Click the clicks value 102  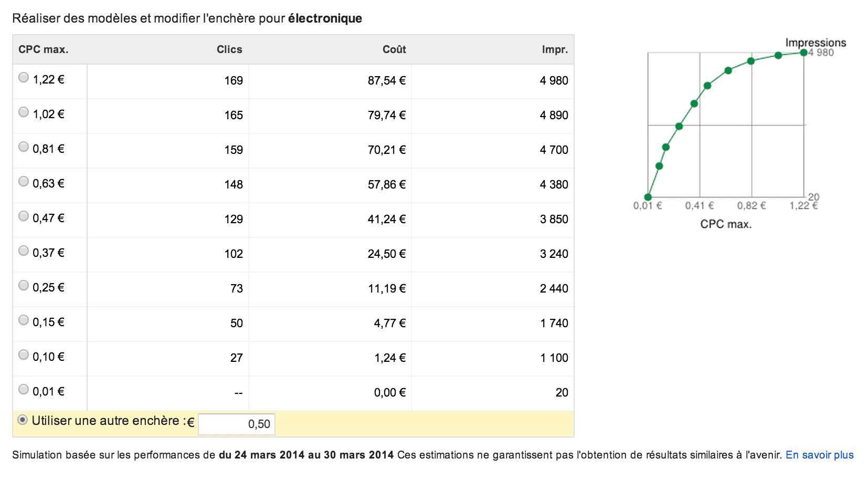pyautogui.click(x=234, y=254)
